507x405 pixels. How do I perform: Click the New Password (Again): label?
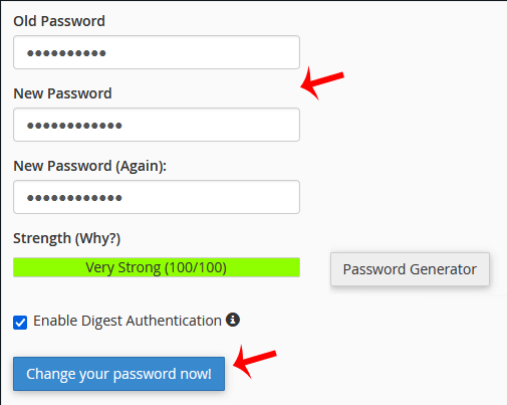(x=90, y=166)
